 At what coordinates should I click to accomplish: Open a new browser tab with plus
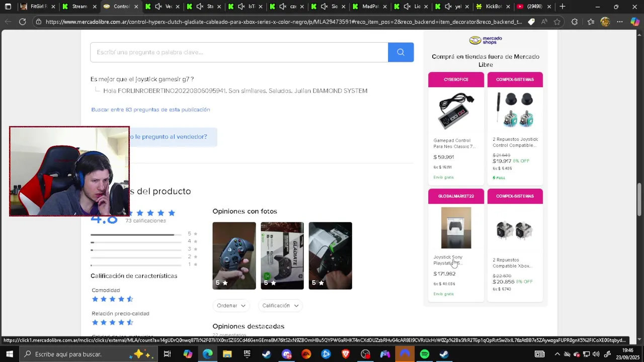[x=562, y=7]
